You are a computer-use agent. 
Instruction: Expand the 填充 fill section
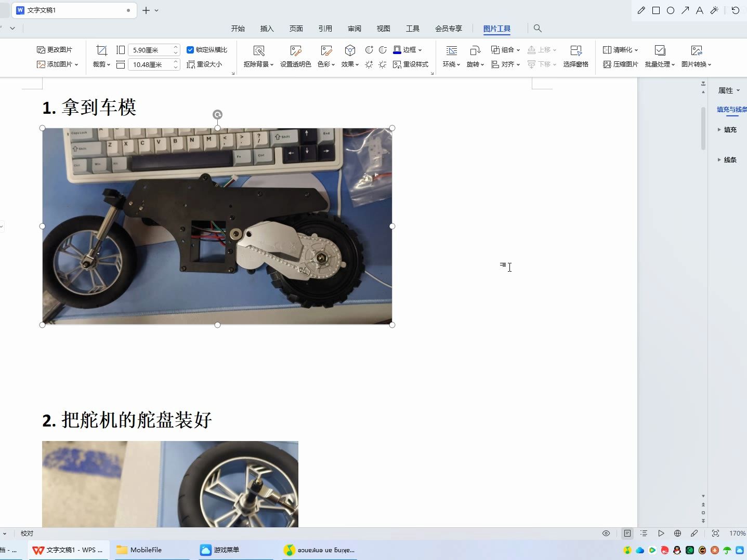tap(727, 130)
